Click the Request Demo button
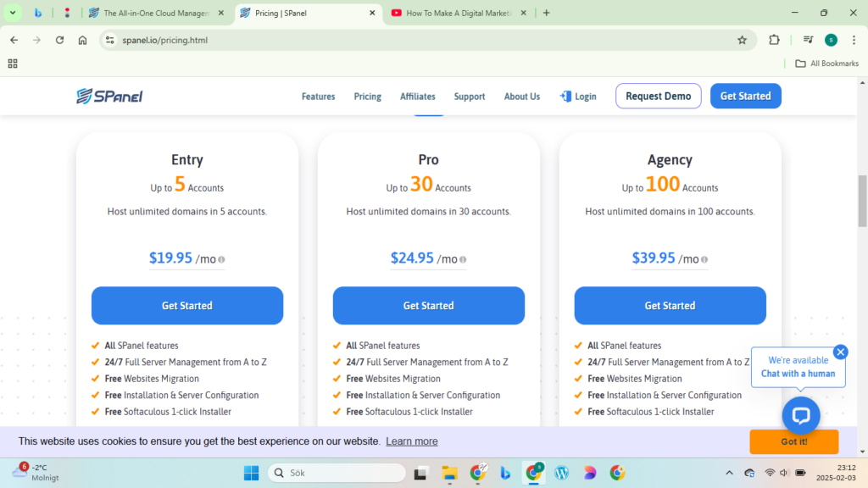This screenshot has height=488, width=868. pos(658,97)
